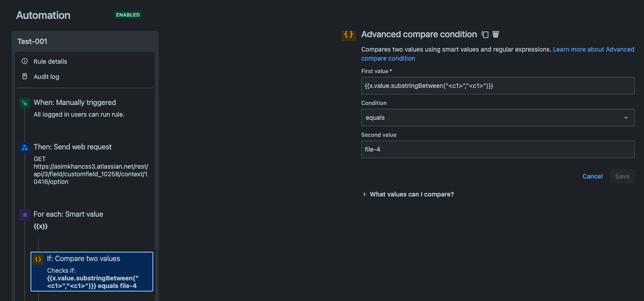Viewport: 644px width, 301px height.
Task: Delete the Advanced compare condition component
Action: [495, 35]
